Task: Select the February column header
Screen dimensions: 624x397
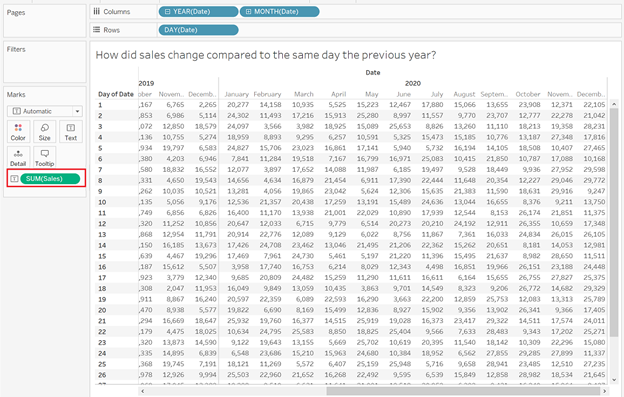Action: pyautogui.click(x=267, y=94)
